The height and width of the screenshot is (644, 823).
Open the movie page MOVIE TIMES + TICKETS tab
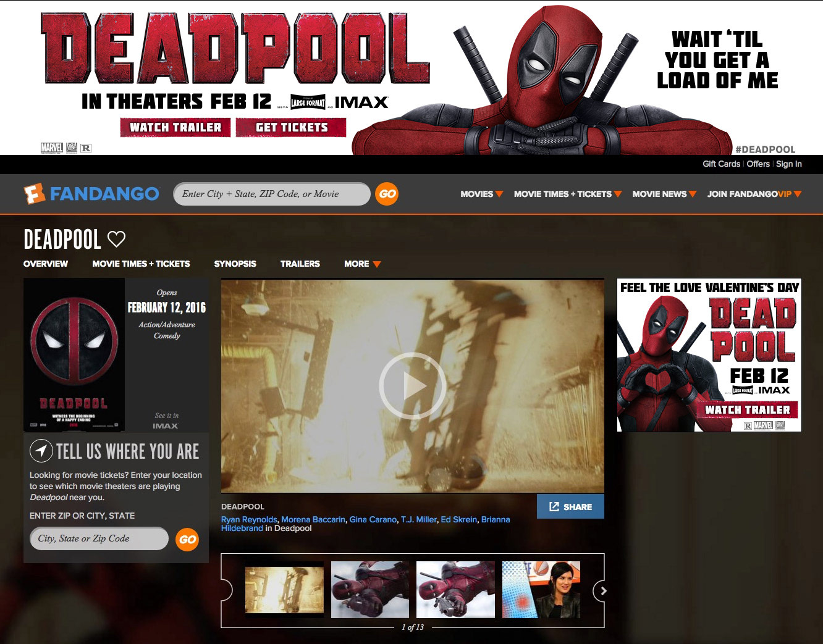(x=141, y=264)
